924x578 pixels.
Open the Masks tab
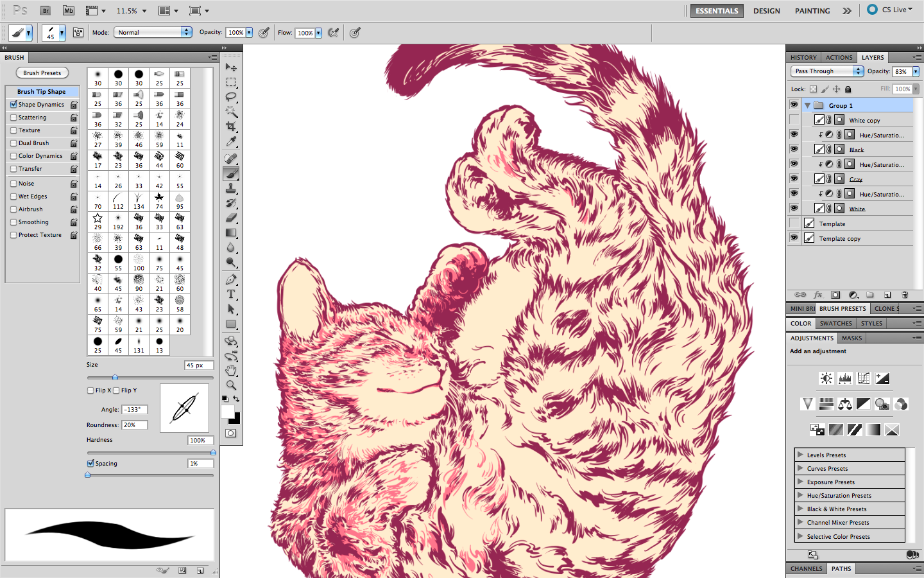pos(851,338)
